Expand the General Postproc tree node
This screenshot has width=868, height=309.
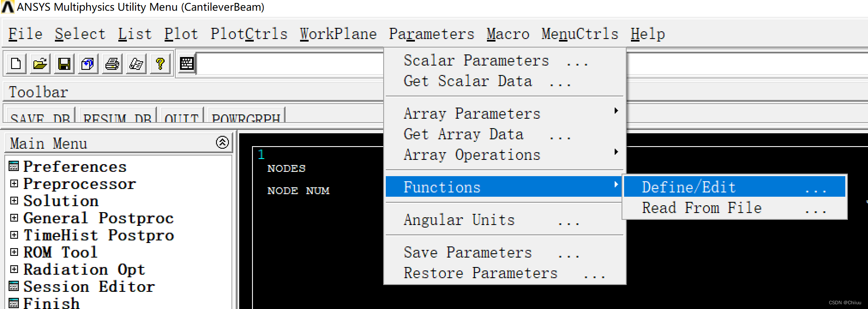14,218
